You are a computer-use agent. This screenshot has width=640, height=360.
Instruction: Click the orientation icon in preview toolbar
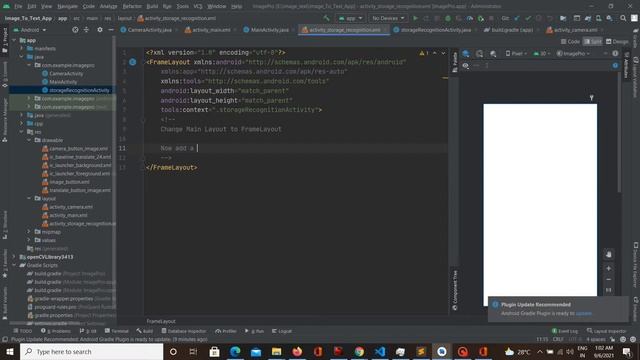point(480,53)
